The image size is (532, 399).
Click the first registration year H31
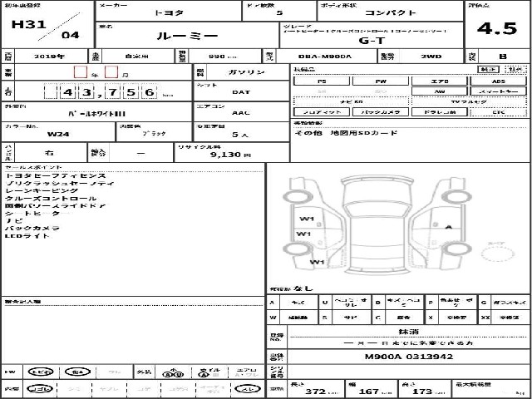(28, 24)
